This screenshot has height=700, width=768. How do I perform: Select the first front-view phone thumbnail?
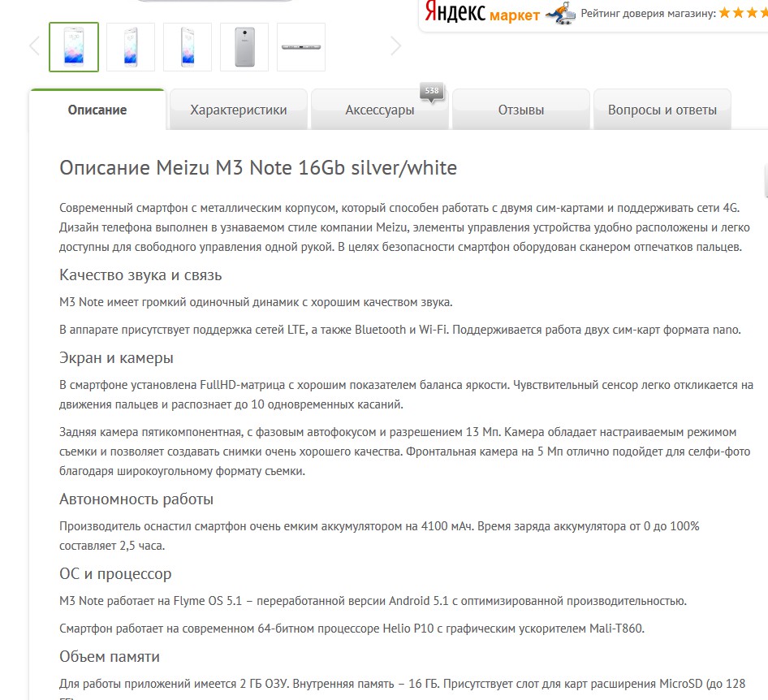(74, 47)
